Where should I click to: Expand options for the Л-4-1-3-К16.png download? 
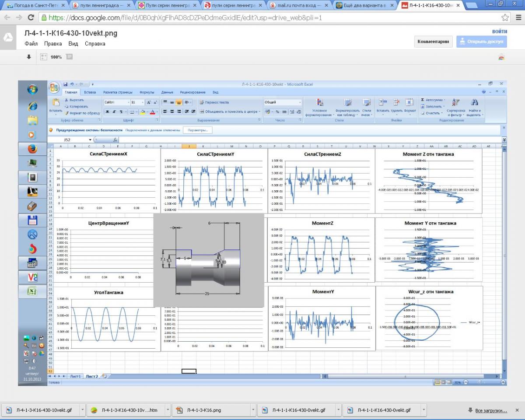click(253, 410)
